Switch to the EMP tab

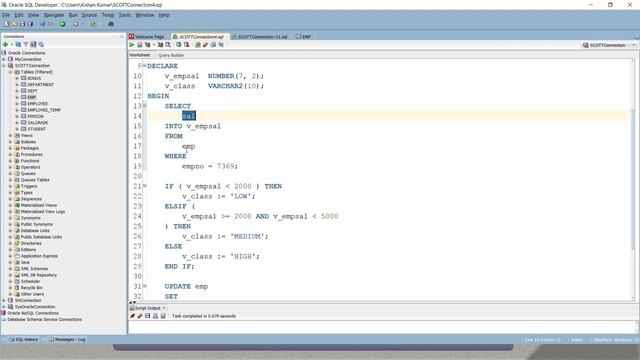click(x=304, y=37)
